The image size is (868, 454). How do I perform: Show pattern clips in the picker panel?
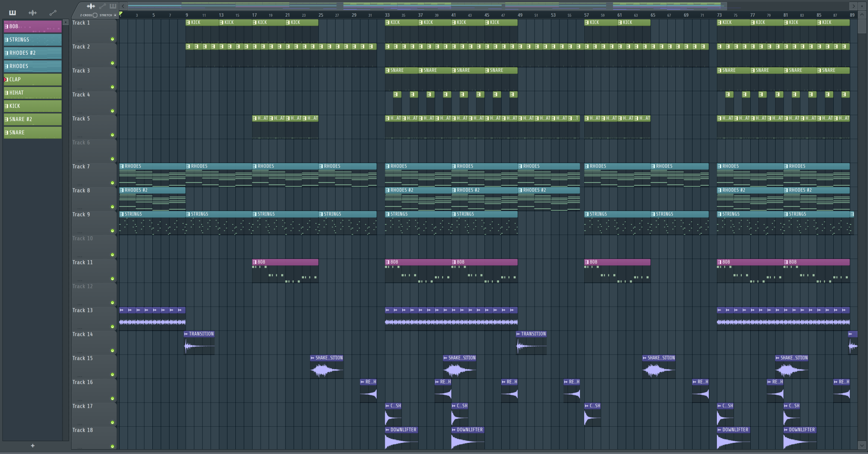[x=12, y=12]
